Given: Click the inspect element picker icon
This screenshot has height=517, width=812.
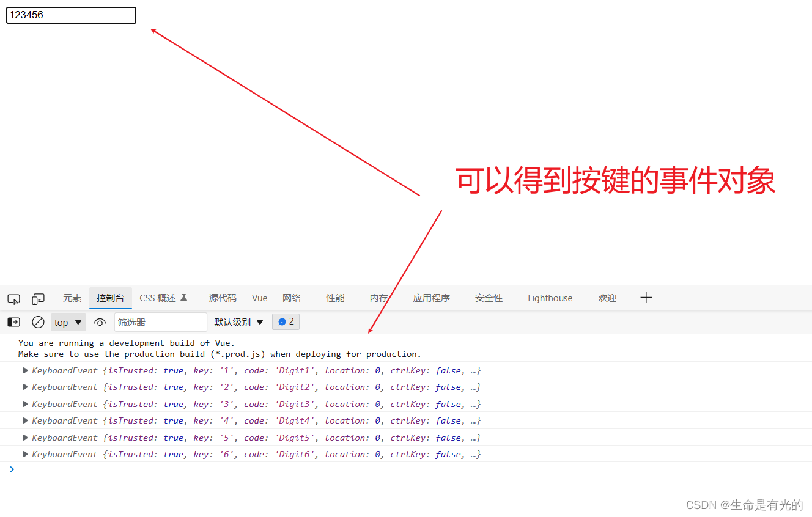Looking at the screenshot, I should (13, 299).
